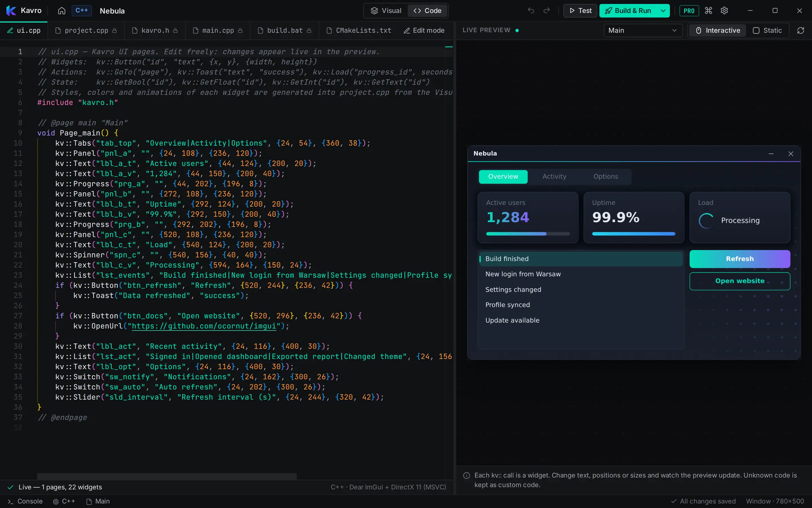
Task: Click Build & Run
Action: 629,11
